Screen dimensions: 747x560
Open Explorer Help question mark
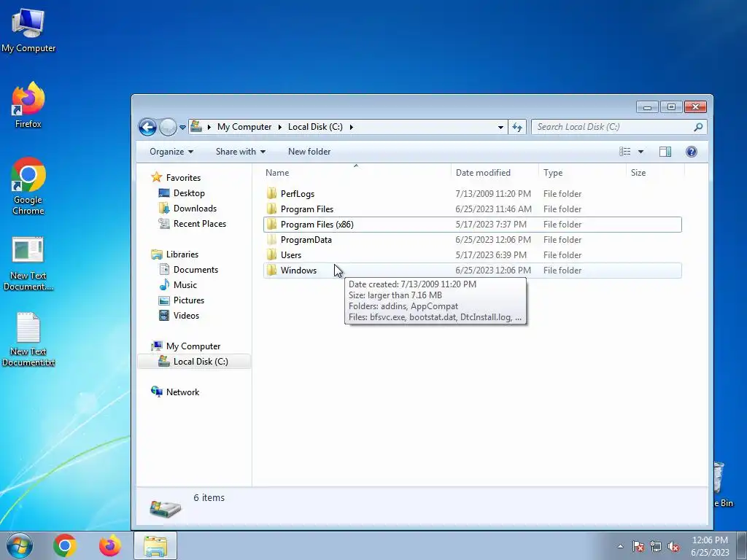(x=692, y=152)
